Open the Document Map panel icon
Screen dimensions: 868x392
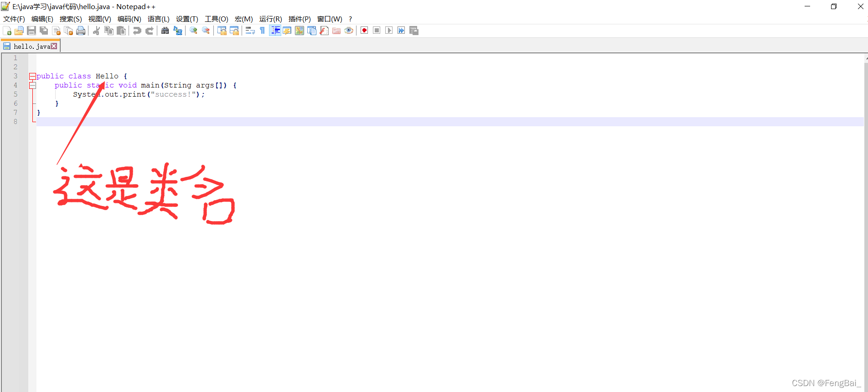click(300, 31)
